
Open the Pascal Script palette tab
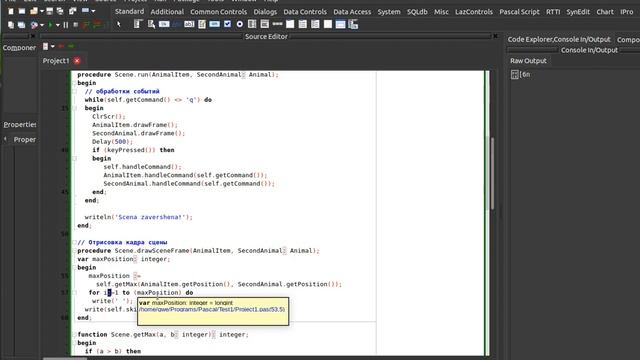click(x=519, y=12)
